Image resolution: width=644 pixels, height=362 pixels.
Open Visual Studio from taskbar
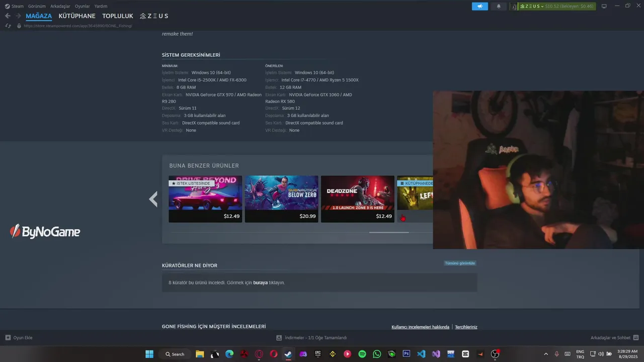[x=436, y=354]
